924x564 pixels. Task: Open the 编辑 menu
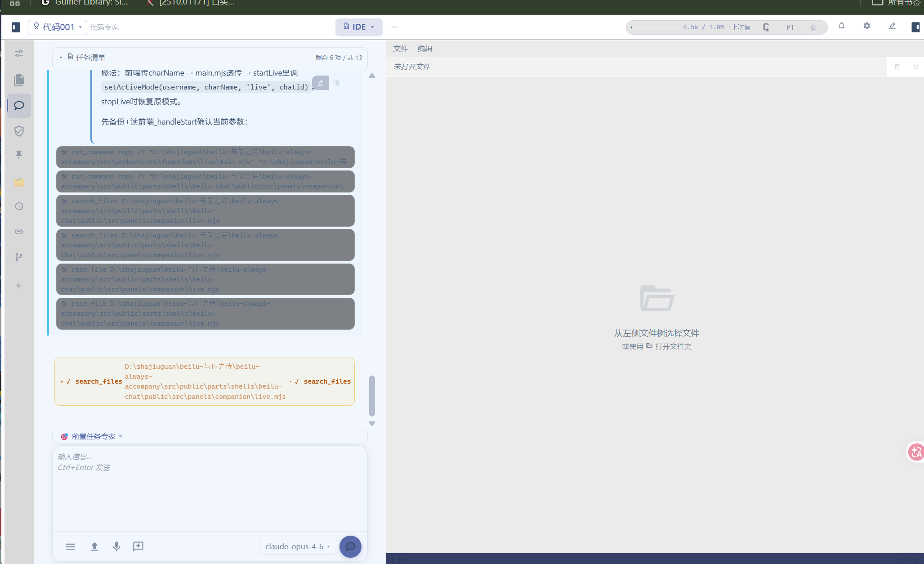(x=425, y=49)
